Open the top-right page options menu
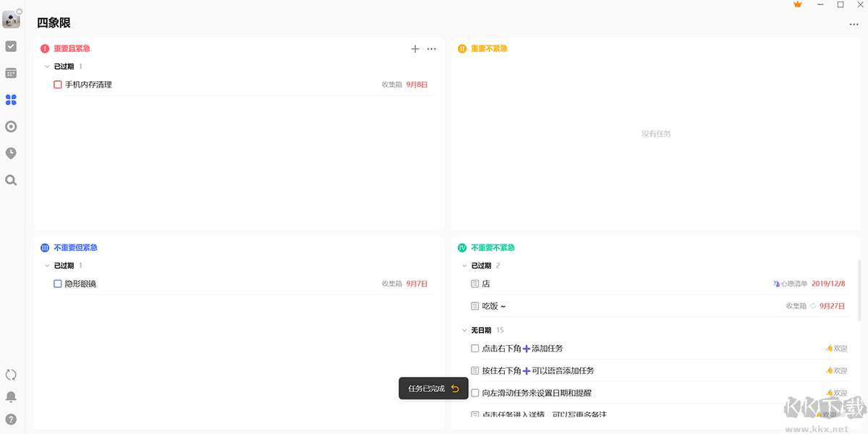The height and width of the screenshot is (434, 868). 854,25
